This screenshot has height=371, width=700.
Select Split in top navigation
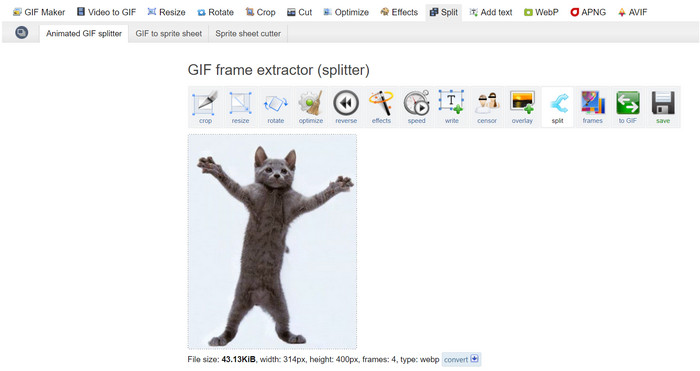click(443, 12)
